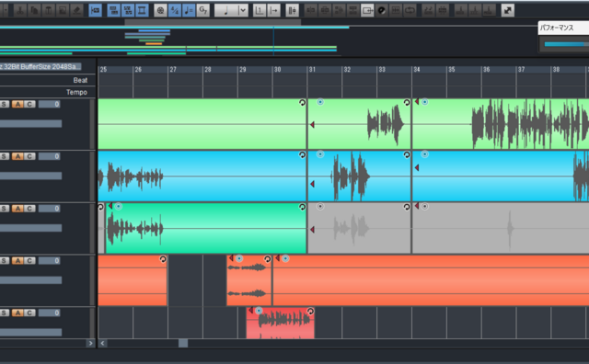Click the volume slider bar on third track
The image size is (589, 364).
(x=30, y=228)
